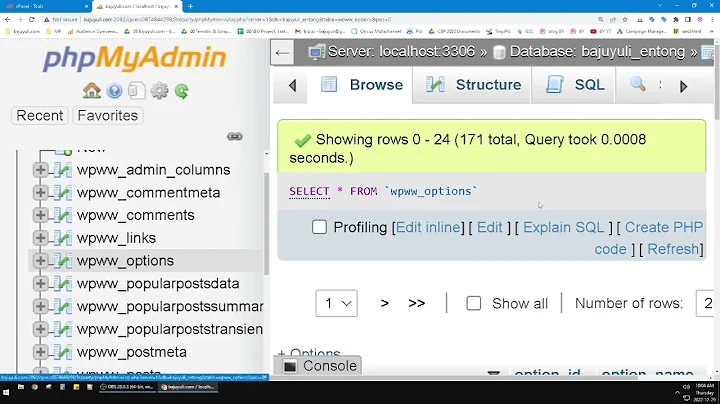Open the Search magnifier tab icon
The image size is (720, 404).
pos(637,84)
